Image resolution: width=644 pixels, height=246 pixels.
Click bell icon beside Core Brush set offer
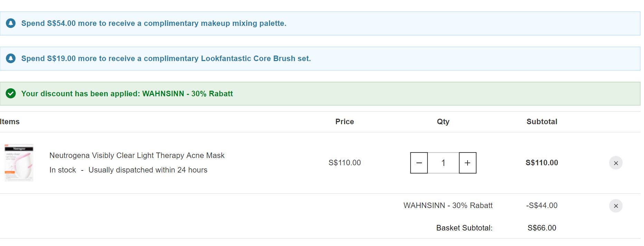[11, 59]
